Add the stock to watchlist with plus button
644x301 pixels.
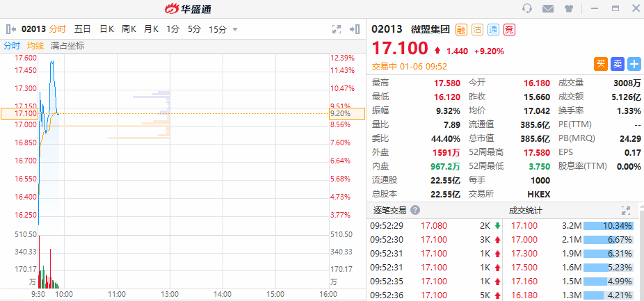click(634, 64)
